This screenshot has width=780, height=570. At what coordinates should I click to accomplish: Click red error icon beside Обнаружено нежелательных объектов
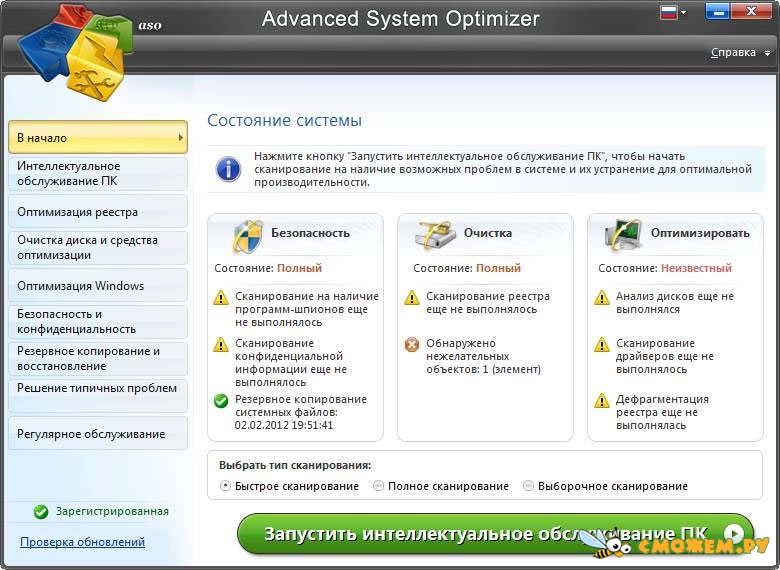click(x=411, y=344)
